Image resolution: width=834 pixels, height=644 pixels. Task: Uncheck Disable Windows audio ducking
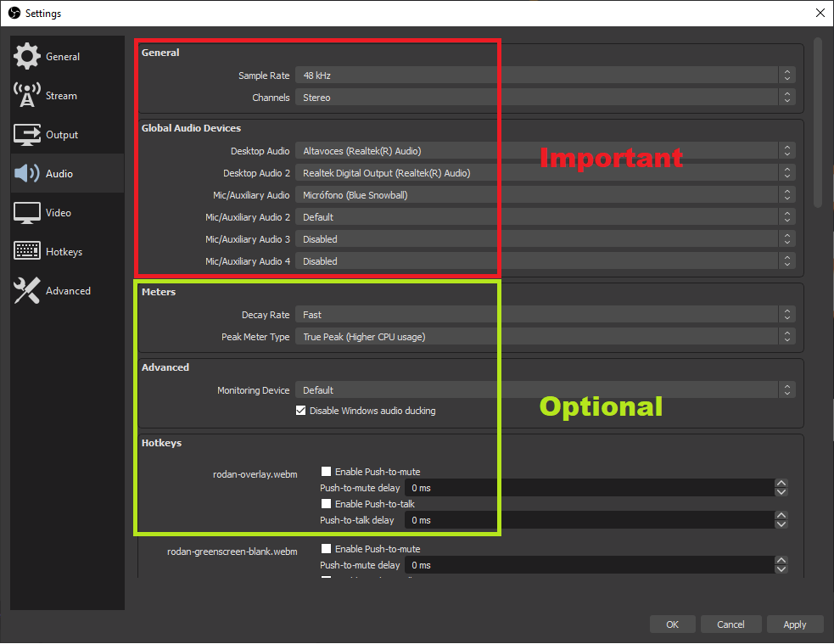click(x=300, y=411)
